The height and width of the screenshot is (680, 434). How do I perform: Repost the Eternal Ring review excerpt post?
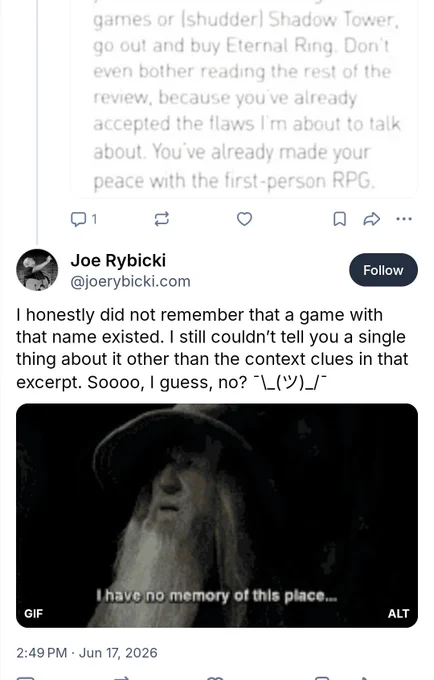click(x=162, y=219)
